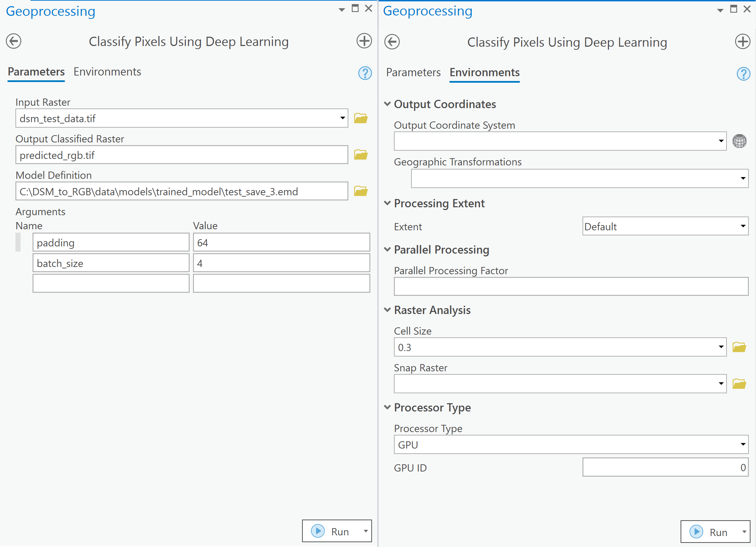Open coordinate system globe picker
Image resolution: width=756 pixels, height=547 pixels.
tap(739, 141)
